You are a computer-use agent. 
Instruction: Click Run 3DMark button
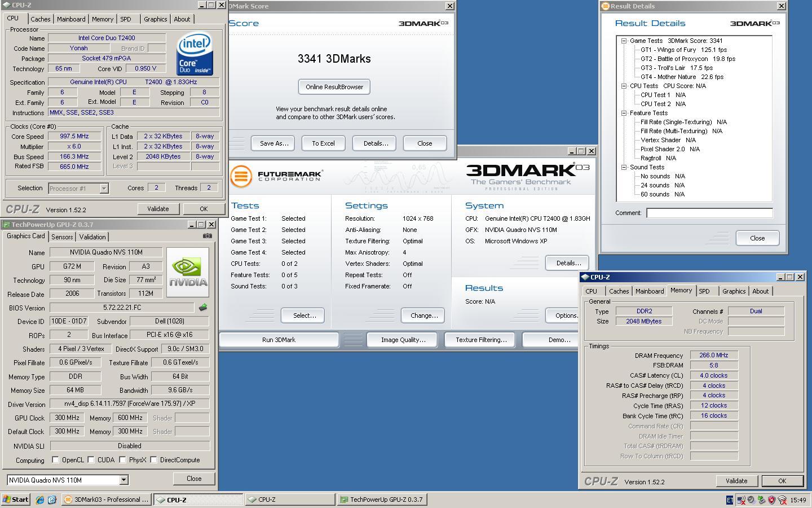pyautogui.click(x=279, y=340)
